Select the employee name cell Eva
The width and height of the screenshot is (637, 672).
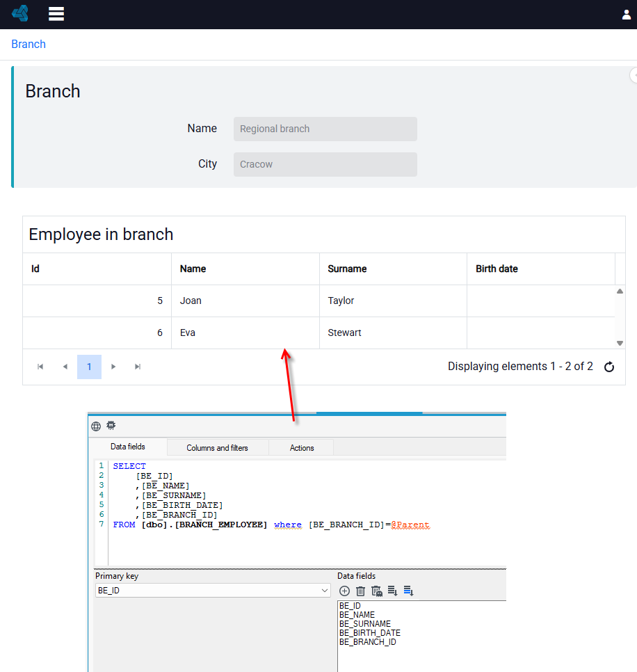coord(245,333)
